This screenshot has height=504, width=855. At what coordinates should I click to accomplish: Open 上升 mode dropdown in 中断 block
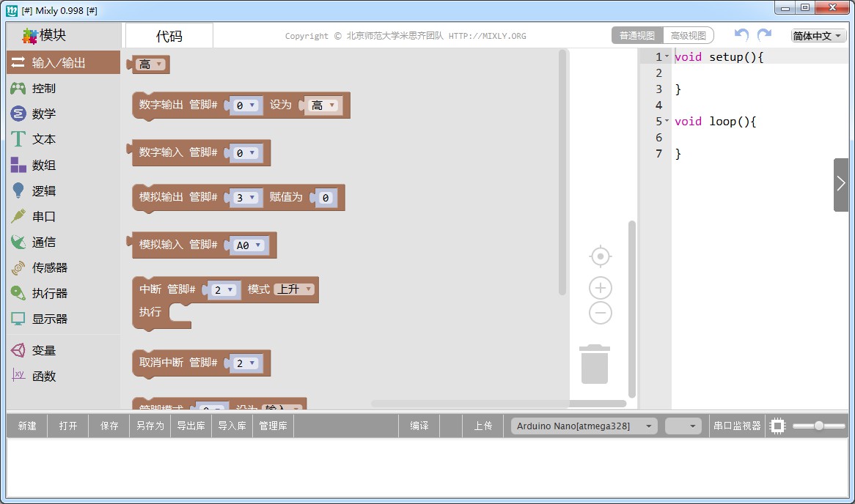point(295,289)
